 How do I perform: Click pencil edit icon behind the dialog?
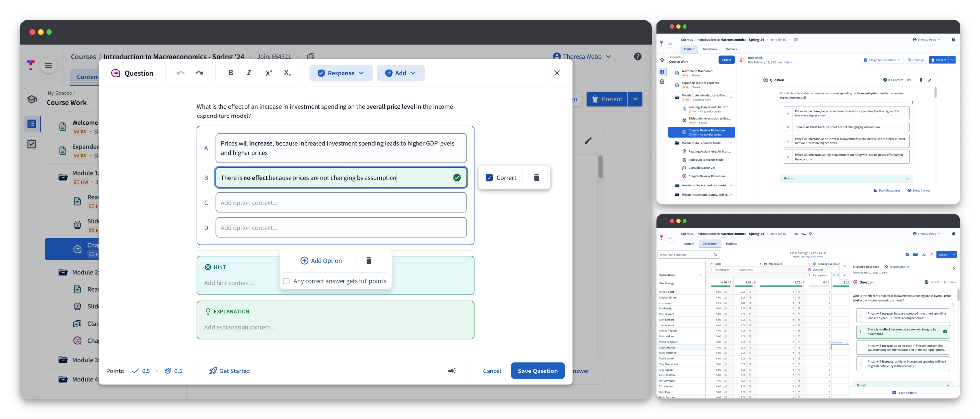click(x=588, y=140)
